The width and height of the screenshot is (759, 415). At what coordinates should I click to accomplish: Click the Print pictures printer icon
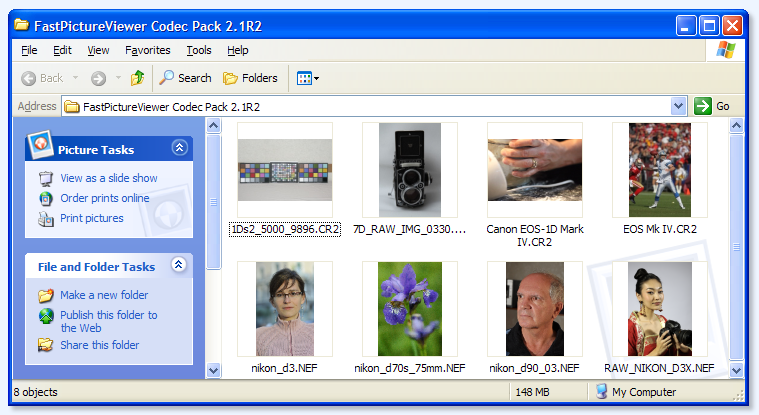pyautogui.click(x=46, y=219)
